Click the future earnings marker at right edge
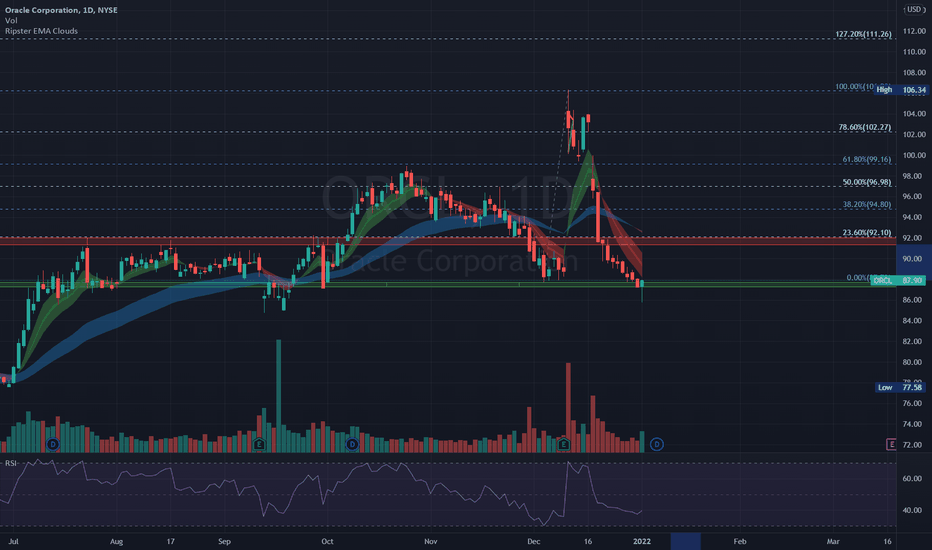932x550 pixels. 891,444
